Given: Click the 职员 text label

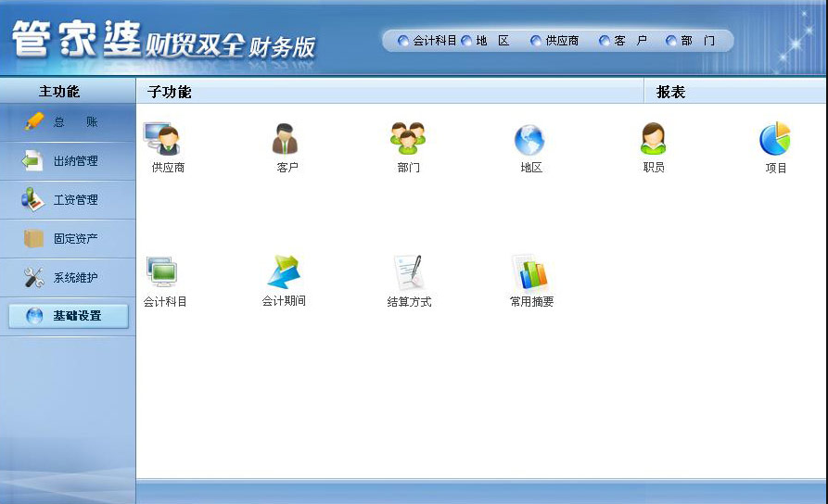Looking at the screenshot, I should coord(654,168).
